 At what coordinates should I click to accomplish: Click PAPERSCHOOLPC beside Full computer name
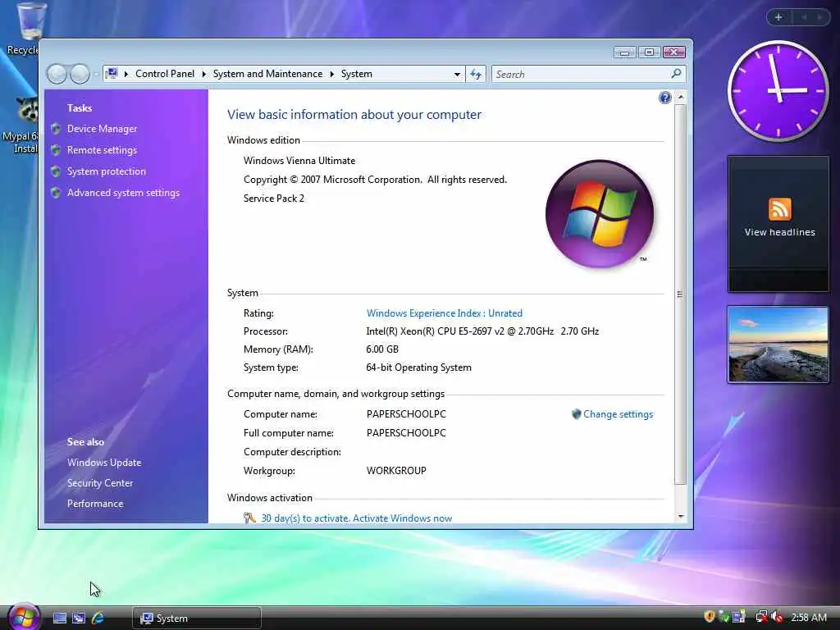tap(406, 433)
